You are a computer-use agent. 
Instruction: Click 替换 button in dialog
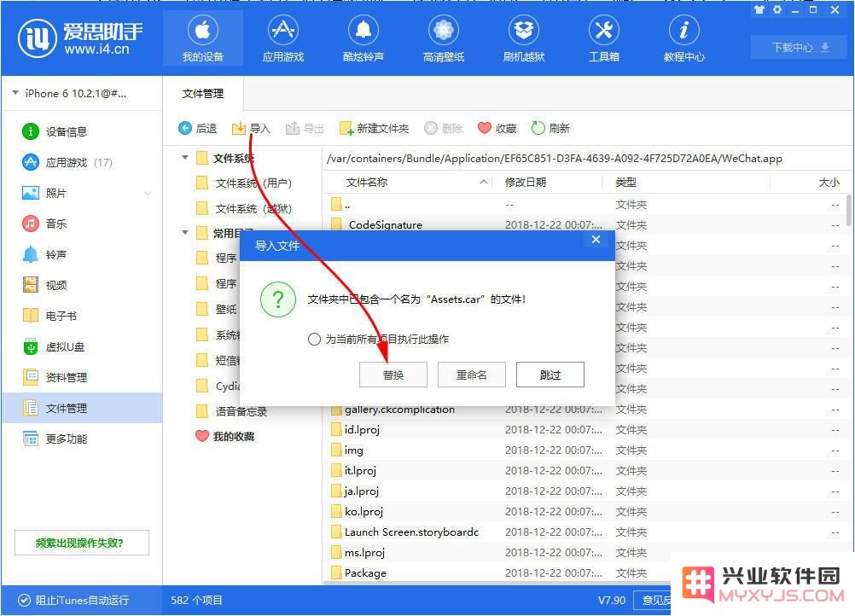[x=393, y=375]
